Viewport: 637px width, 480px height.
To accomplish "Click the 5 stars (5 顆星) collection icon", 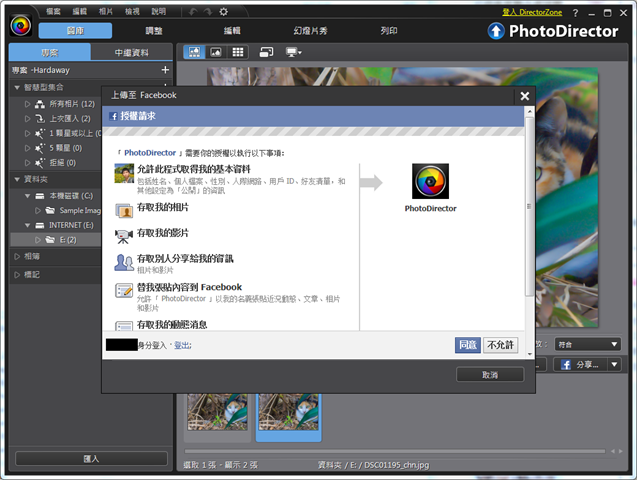I will 39,148.
